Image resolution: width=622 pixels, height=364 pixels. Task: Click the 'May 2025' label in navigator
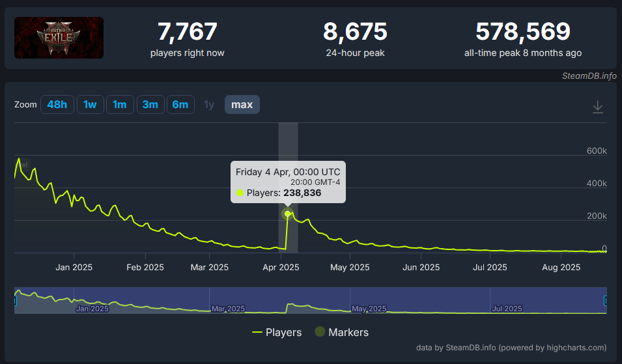pos(369,309)
